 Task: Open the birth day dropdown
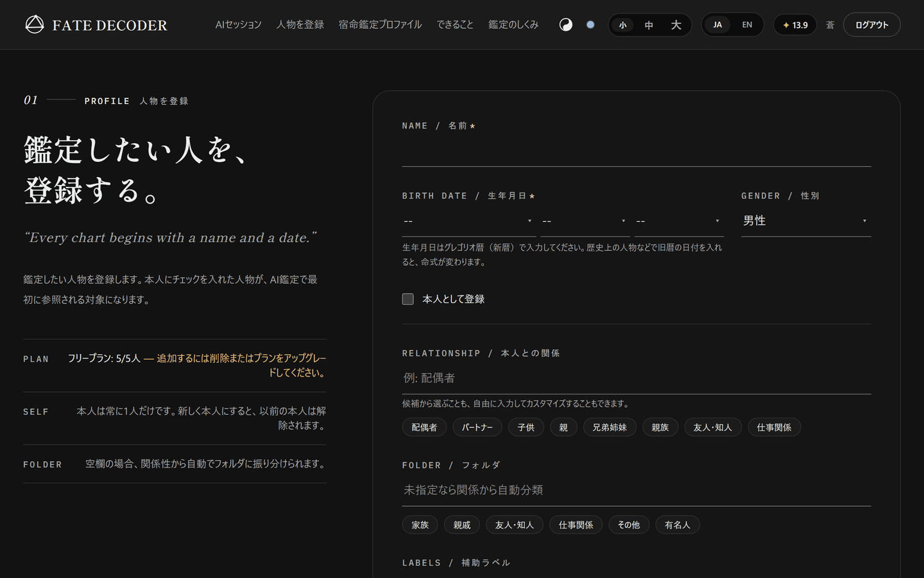679,221
